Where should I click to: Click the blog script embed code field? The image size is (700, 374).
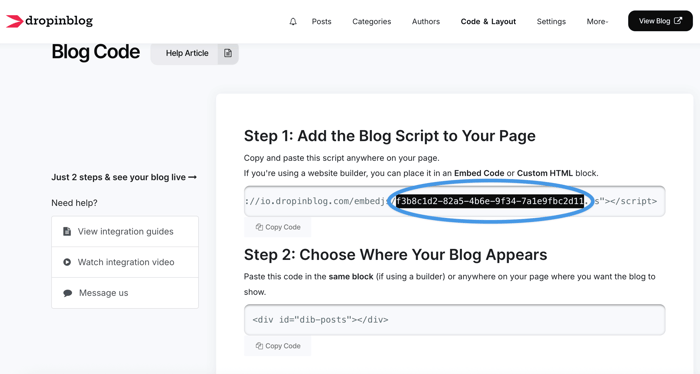click(x=454, y=201)
